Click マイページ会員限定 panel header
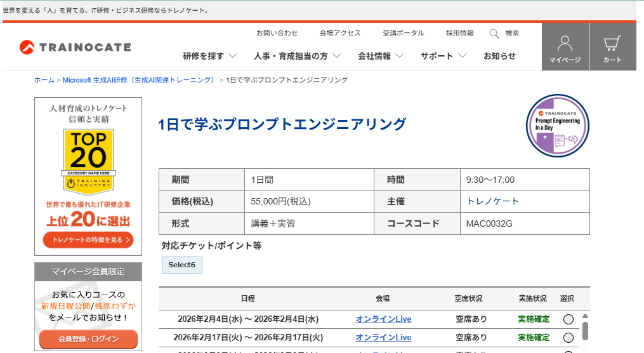Image resolution: width=644 pixels, height=353 pixels. [x=88, y=272]
